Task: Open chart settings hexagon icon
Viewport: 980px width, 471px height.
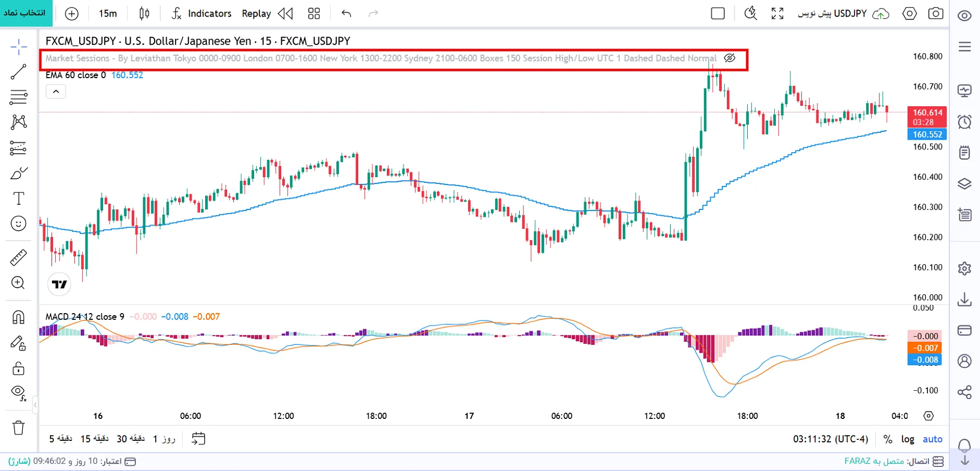Action: 910,14
